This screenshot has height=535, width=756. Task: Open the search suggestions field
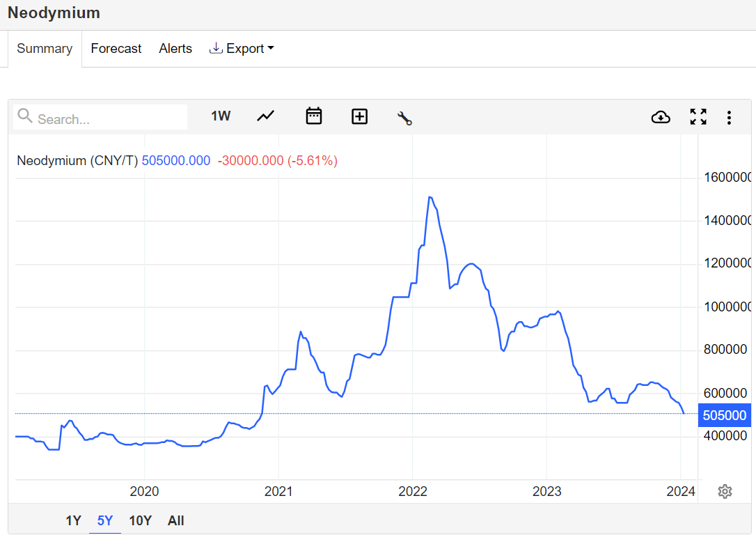[100, 117]
